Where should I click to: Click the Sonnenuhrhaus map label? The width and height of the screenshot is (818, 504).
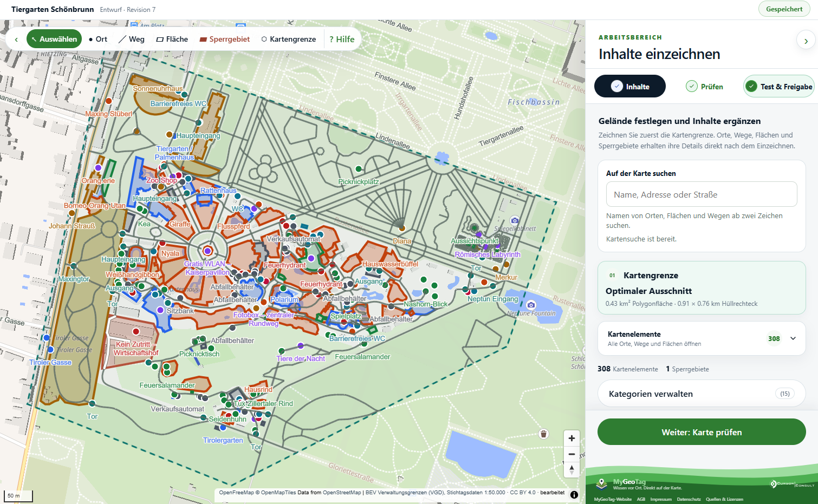pyautogui.click(x=158, y=88)
